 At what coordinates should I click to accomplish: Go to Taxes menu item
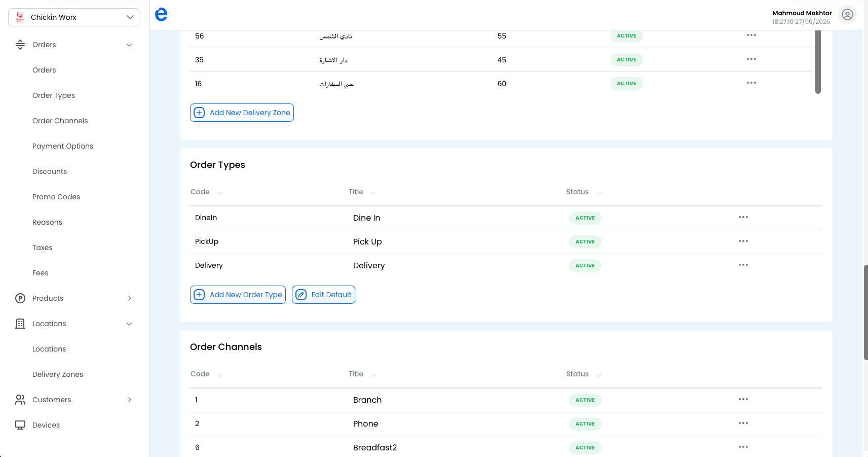pos(43,248)
